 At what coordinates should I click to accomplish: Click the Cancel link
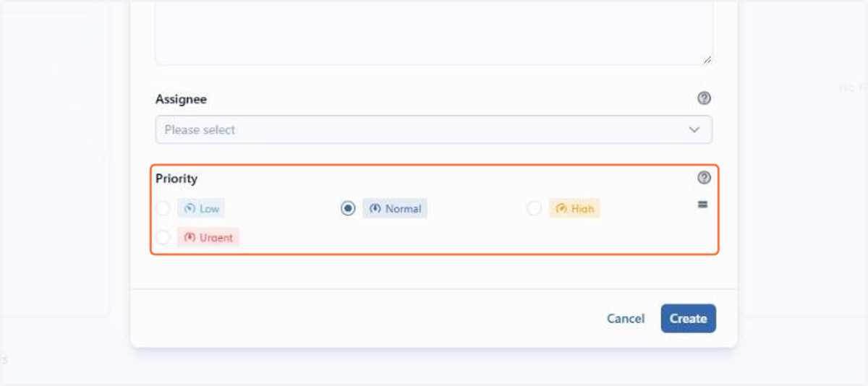[x=626, y=319]
